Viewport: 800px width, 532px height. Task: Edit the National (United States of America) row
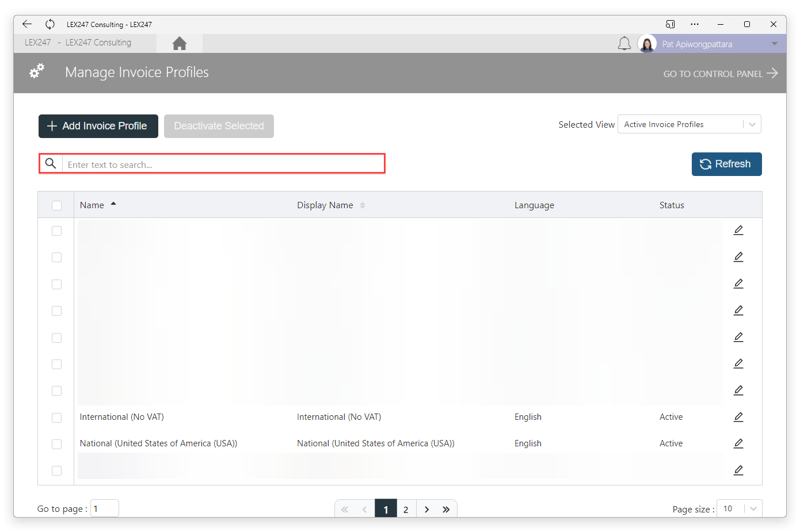pyautogui.click(x=738, y=443)
